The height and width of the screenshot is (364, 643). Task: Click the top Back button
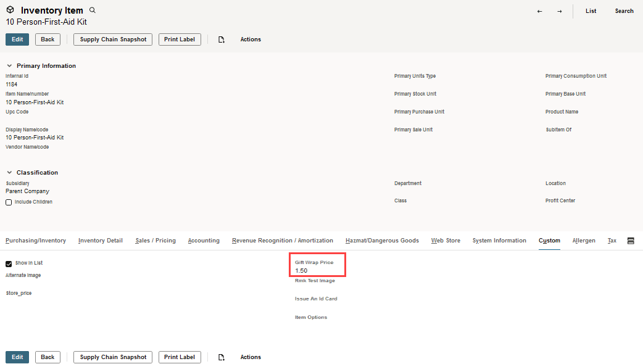pyautogui.click(x=48, y=39)
